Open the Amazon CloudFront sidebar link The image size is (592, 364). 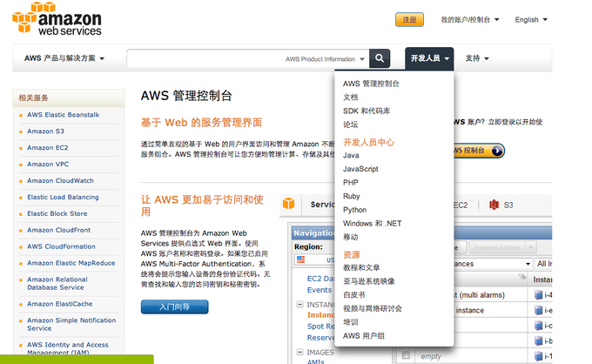[58, 230]
